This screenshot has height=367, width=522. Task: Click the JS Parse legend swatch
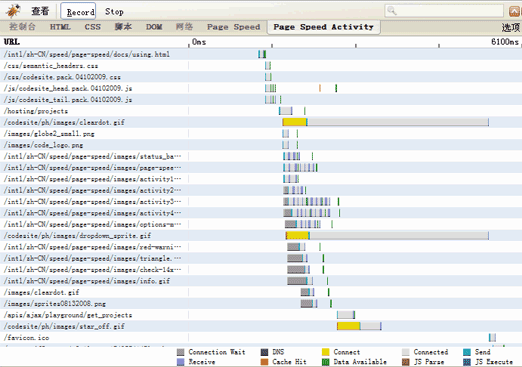click(x=406, y=362)
